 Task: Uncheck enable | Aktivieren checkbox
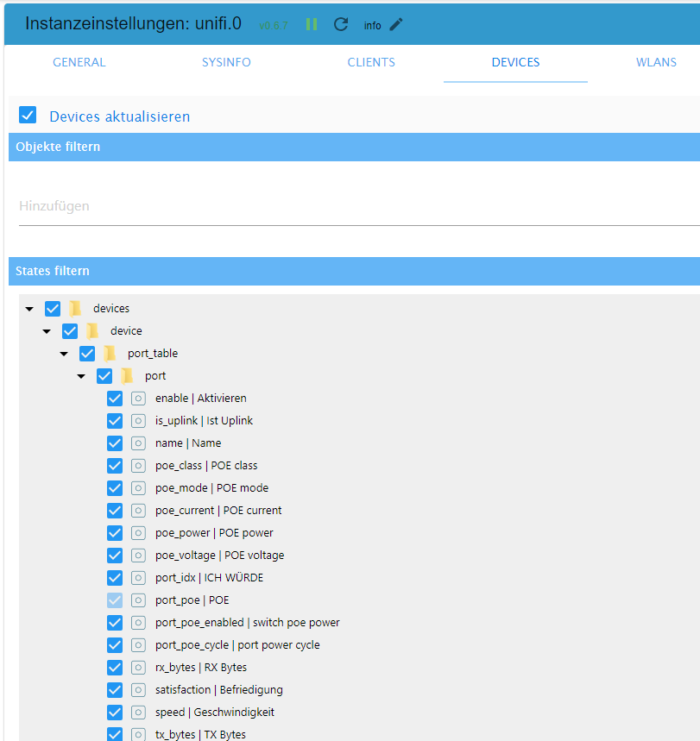(115, 399)
